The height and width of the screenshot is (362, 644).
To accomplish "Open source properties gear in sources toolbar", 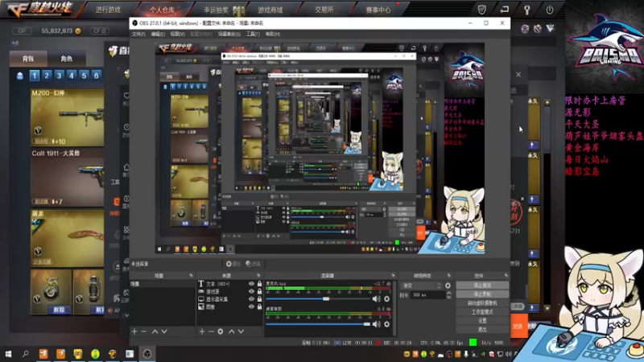I will (221, 331).
